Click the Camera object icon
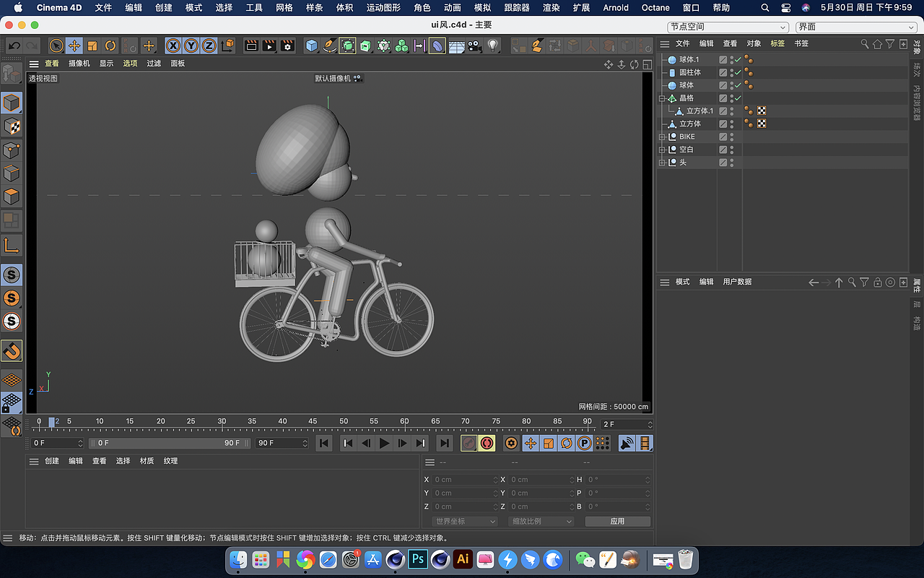The image size is (924, 578). click(474, 46)
